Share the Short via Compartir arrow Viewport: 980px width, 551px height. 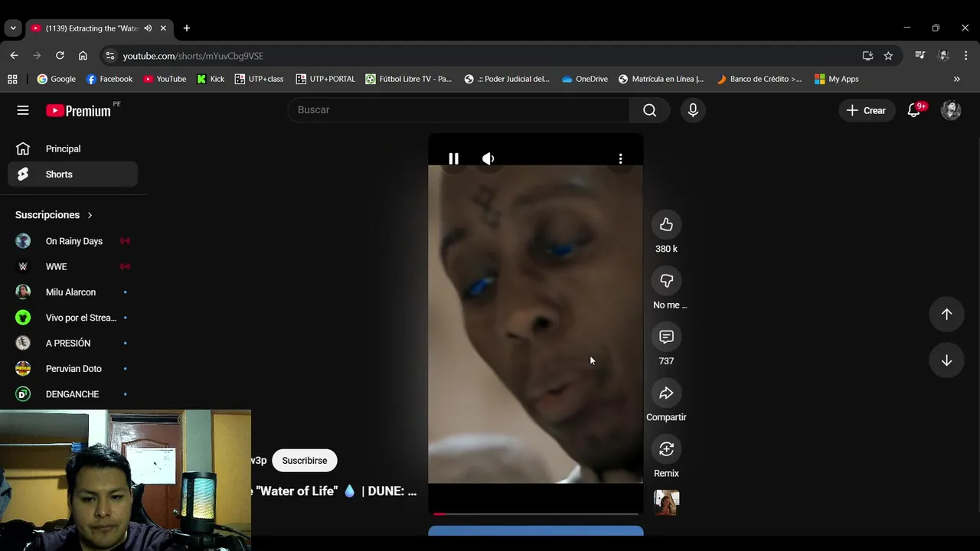666,393
